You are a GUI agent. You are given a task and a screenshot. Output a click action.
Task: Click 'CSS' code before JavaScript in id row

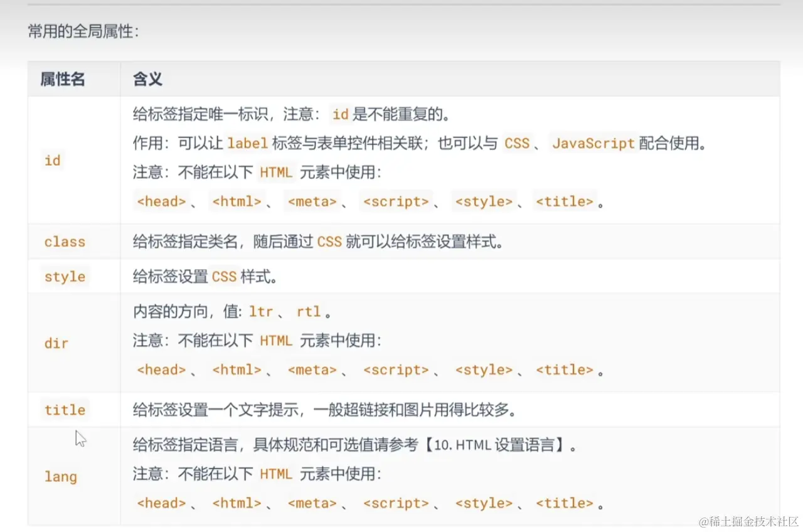point(517,143)
